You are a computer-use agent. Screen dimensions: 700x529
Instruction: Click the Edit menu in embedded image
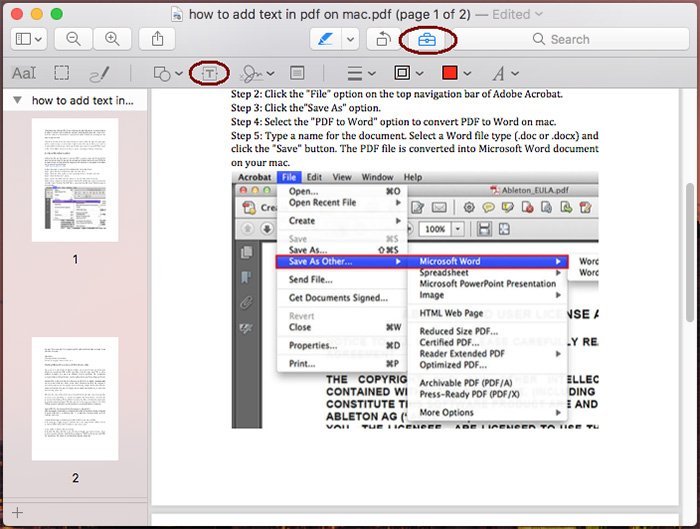click(x=314, y=177)
